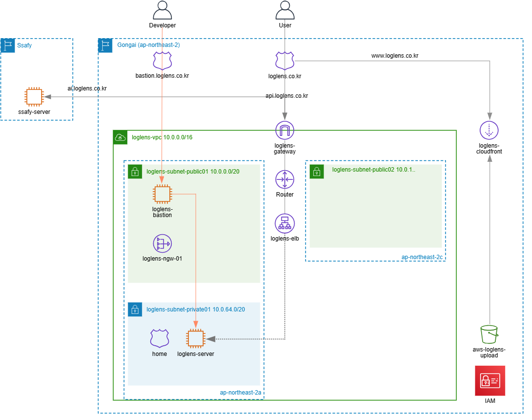Select the Router icon
The image size is (532, 420).
[285, 179]
